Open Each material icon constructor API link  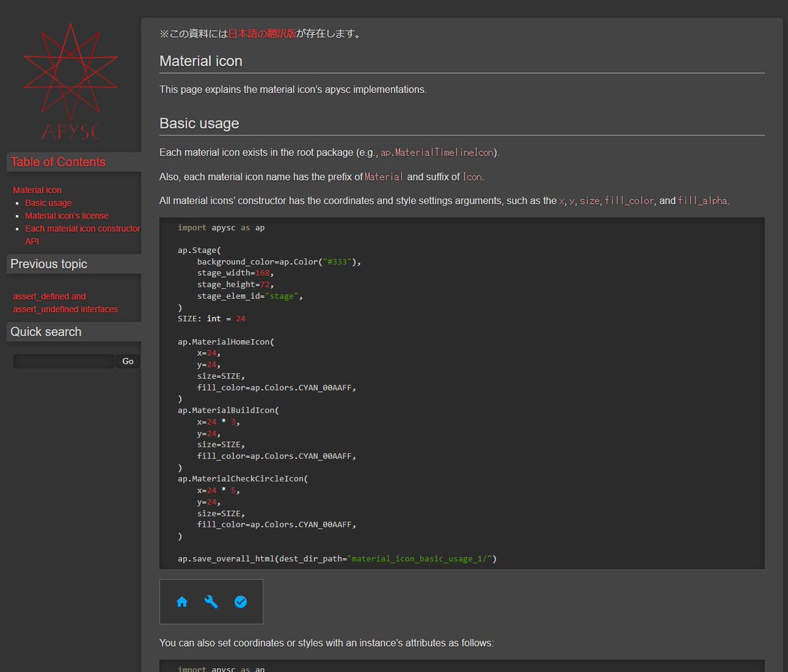[83, 235]
